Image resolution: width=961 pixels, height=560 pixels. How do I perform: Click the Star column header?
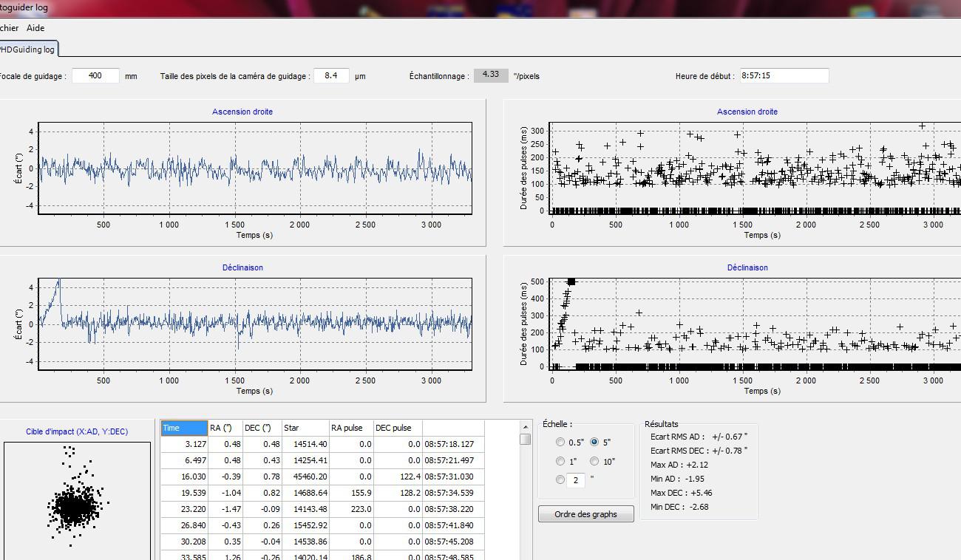[305, 428]
